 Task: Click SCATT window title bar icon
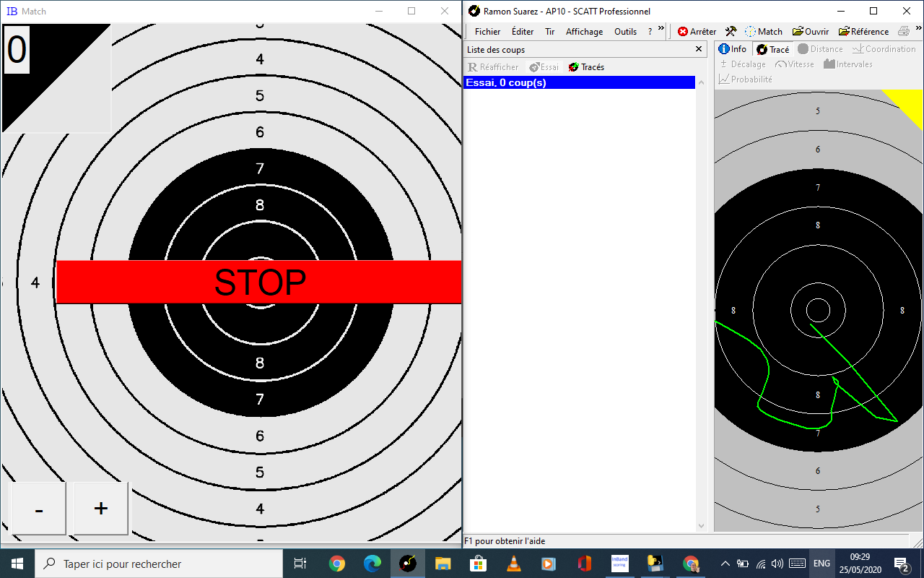(474, 11)
